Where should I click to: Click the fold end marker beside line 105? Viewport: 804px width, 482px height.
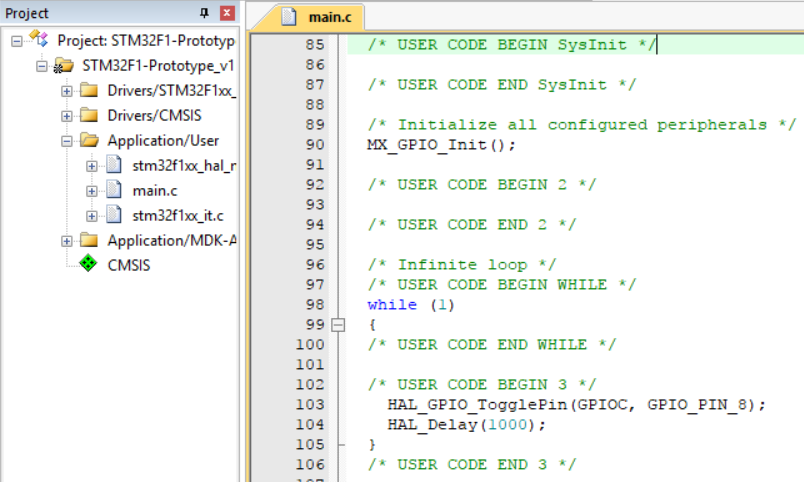(340, 445)
